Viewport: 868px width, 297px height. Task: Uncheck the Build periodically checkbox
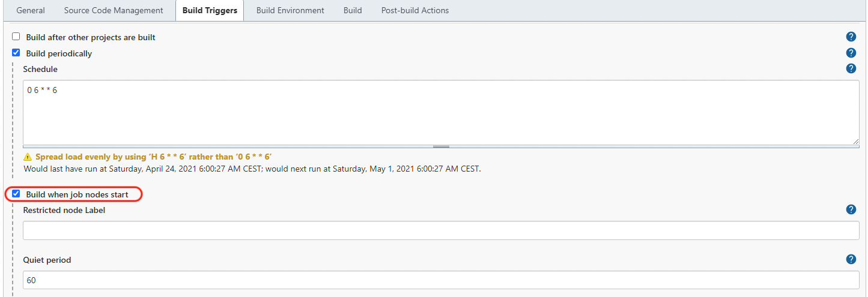[16, 53]
